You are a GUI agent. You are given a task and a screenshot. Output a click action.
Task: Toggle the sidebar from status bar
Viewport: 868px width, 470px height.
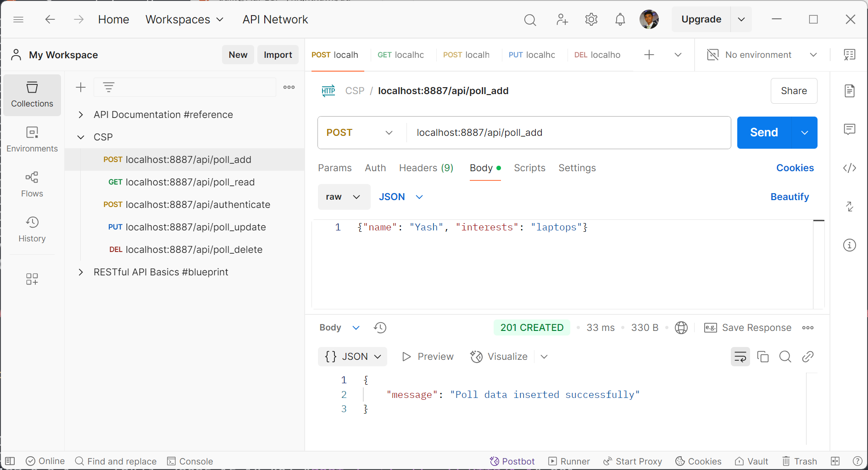pyautogui.click(x=10, y=461)
